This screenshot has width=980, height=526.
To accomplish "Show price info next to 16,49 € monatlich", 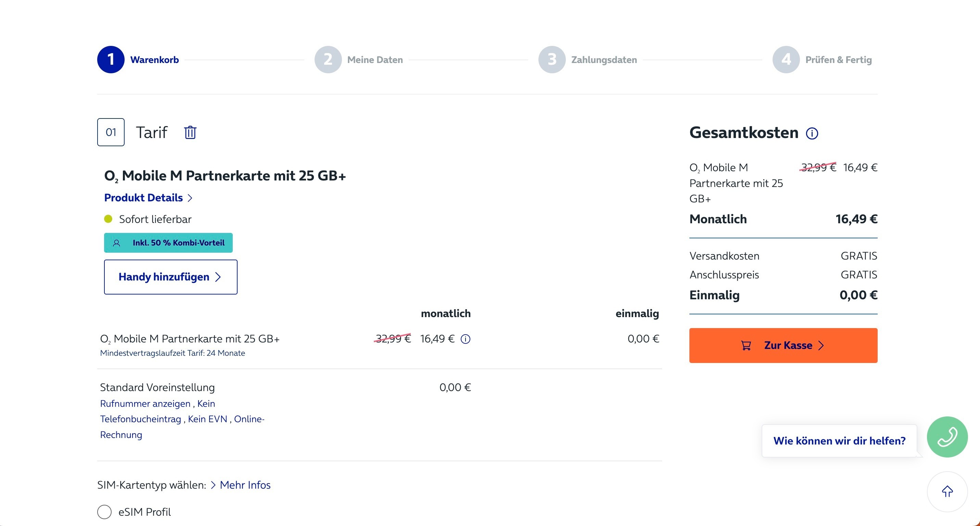I will click(465, 339).
